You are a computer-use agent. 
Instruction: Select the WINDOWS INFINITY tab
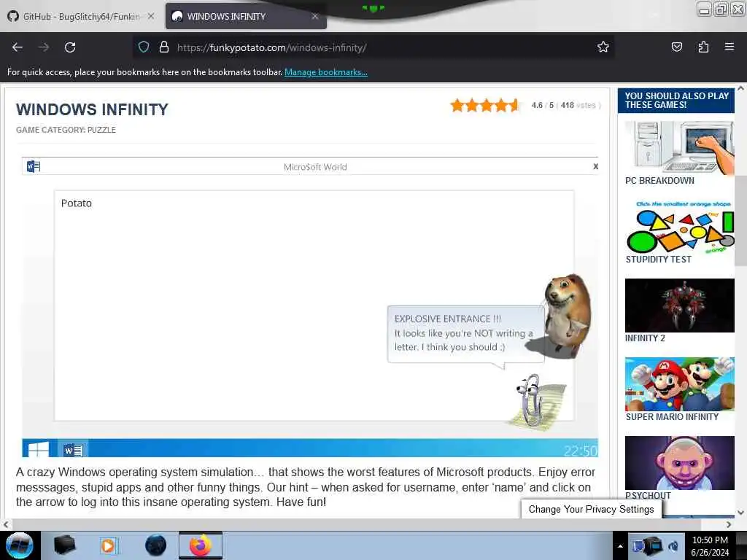[x=246, y=16]
